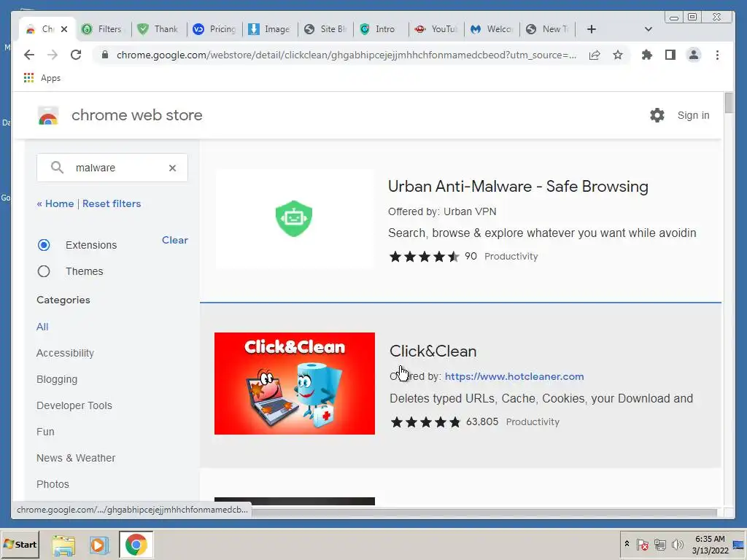Click the Clear filter link
Viewport: 747px width, 560px height.
pyautogui.click(x=175, y=240)
